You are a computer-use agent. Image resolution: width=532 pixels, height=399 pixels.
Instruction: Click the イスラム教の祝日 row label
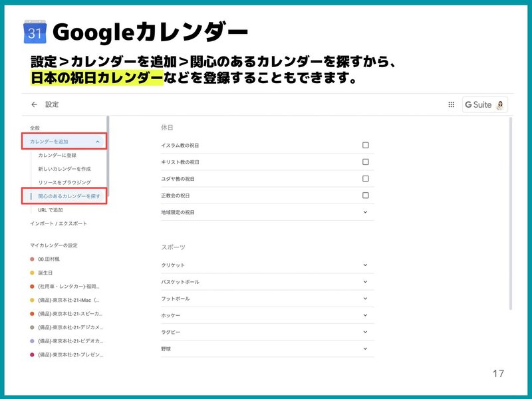(x=180, y=146)
